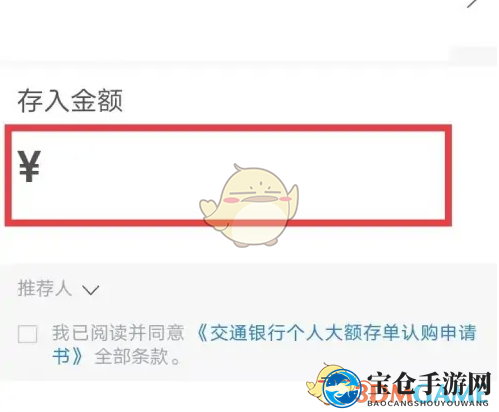499x412 pixels.
Task: Tap the arrow chevron at top right
Action: [x=473, y=4]
